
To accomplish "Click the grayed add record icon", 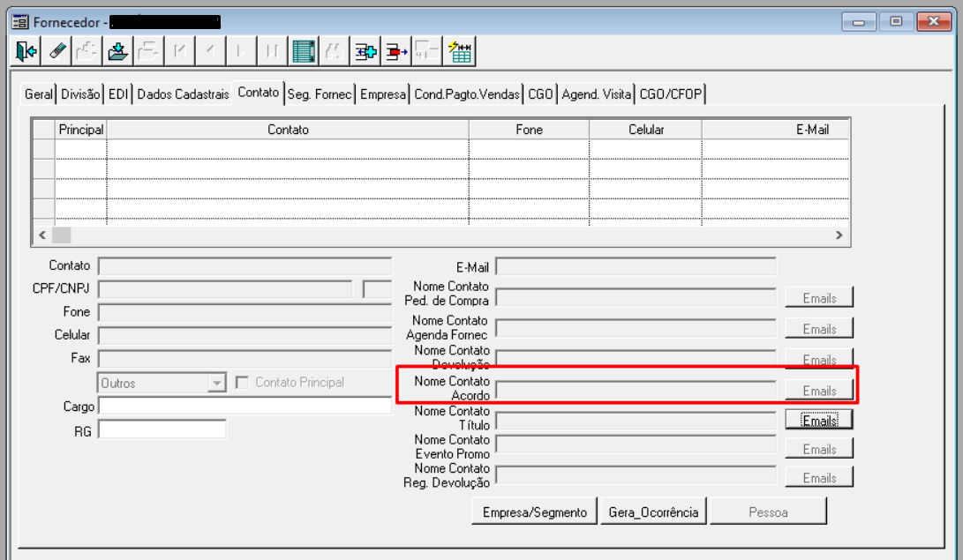I will [x=87, y=51].
